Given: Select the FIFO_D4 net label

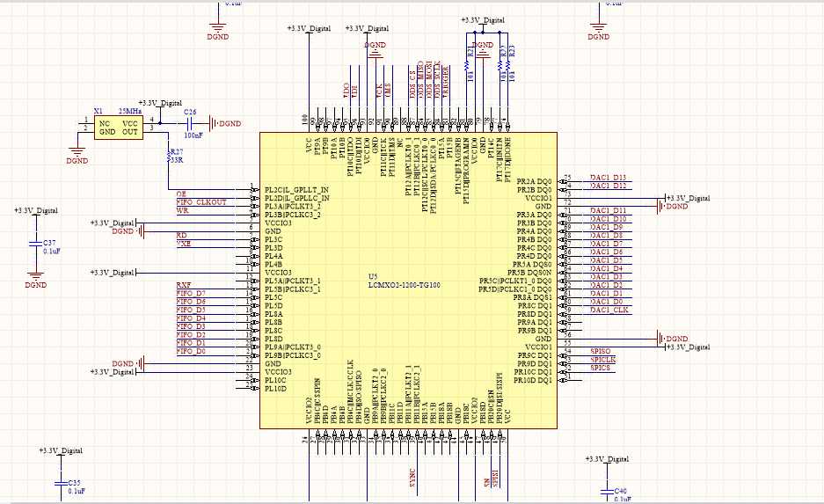Looking at the screenshot, I should 191,318.
